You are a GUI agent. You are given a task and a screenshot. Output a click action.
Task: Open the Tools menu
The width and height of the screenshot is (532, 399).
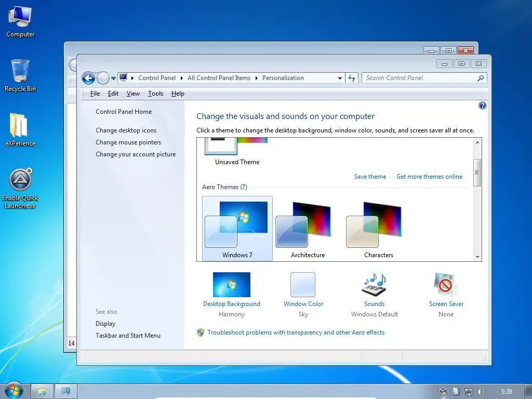pyautogui.click(x=155, y=94)
